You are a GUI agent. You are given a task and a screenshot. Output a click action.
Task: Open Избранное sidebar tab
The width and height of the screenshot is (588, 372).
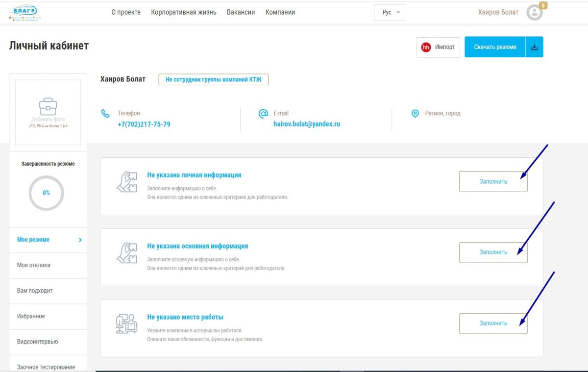48,317
